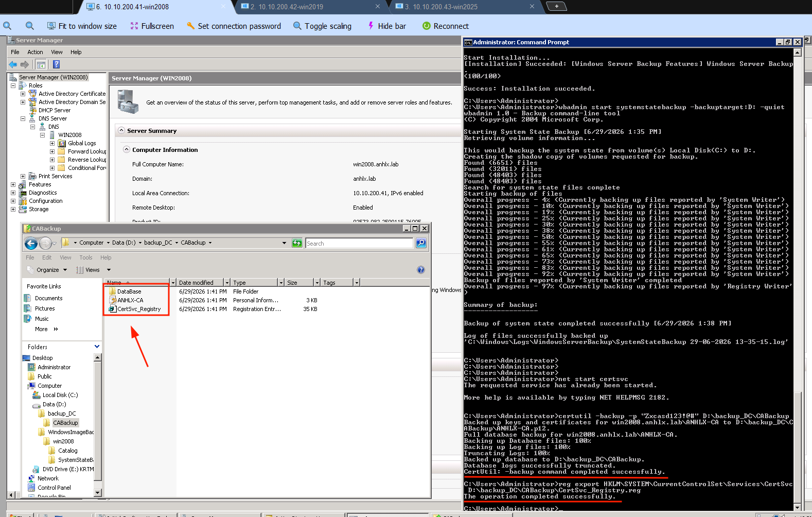Screen dimensions: 812x517
Task: Click zoom-out magnifier in remote toolbar
Action: coord(30,26)
